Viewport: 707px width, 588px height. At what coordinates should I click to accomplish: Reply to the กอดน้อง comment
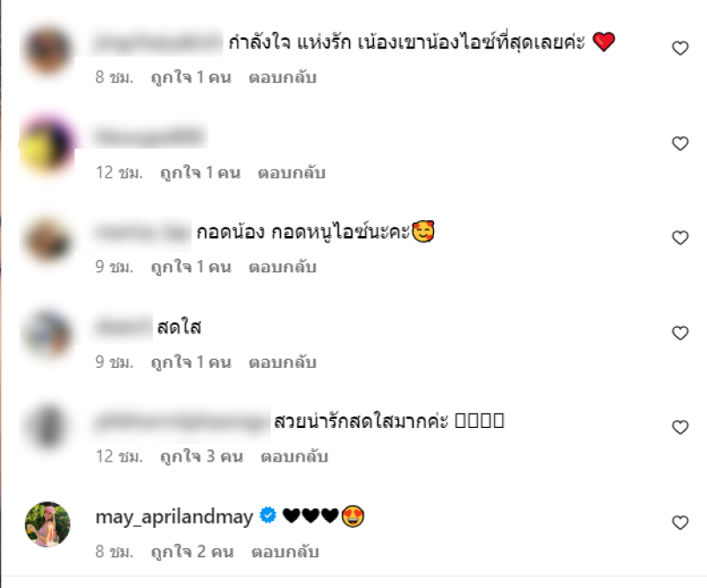click(x=283, y=267)
